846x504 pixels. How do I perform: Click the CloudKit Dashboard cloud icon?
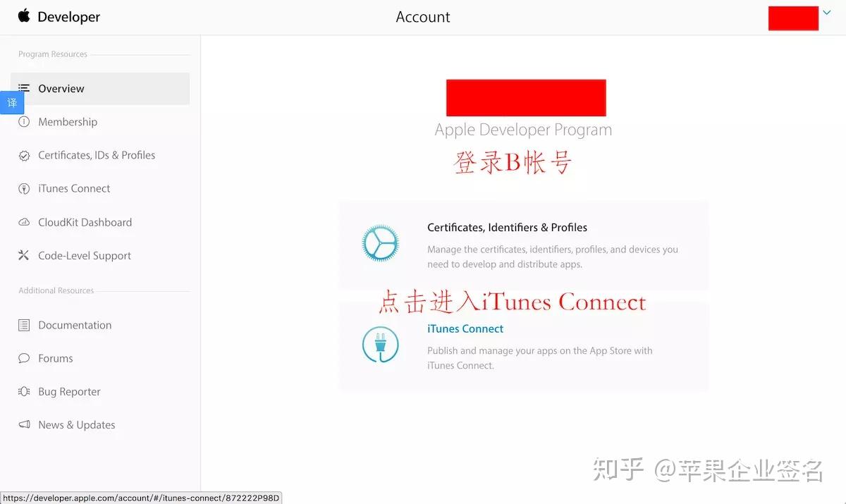[x=24, y=222]
